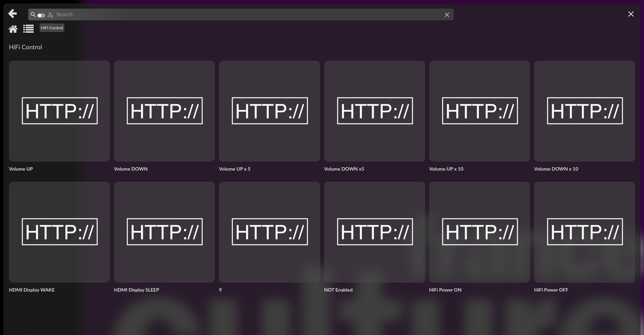Focus the Search input field
Viewport: 644px width, 335px height.
tap(241, 14)
